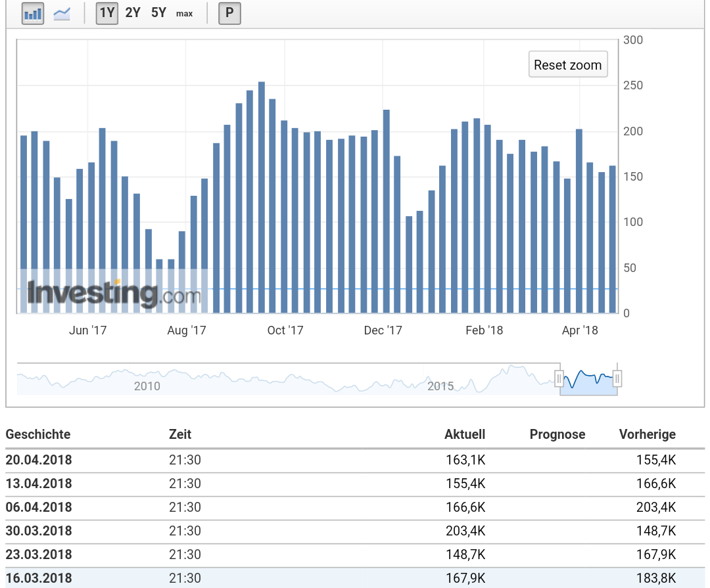Click the left navigator zoom handle
The image size is (710, 588).
[x=560, y=378]
